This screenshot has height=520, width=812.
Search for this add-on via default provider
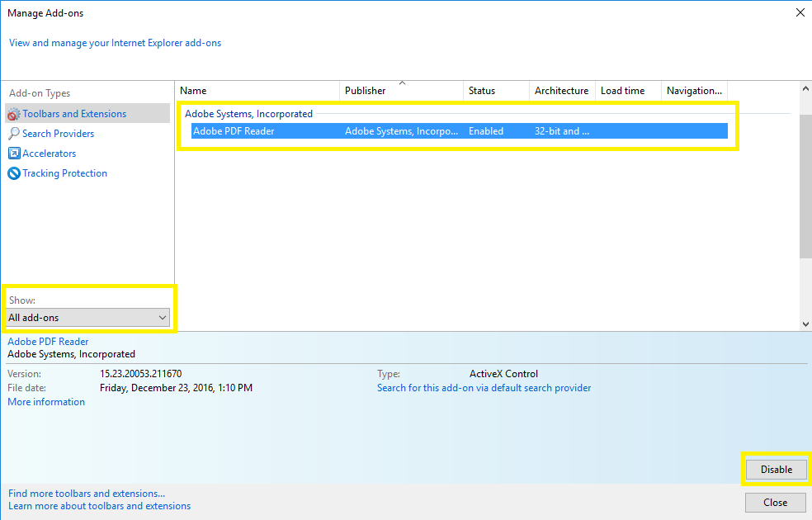point(484,388)
